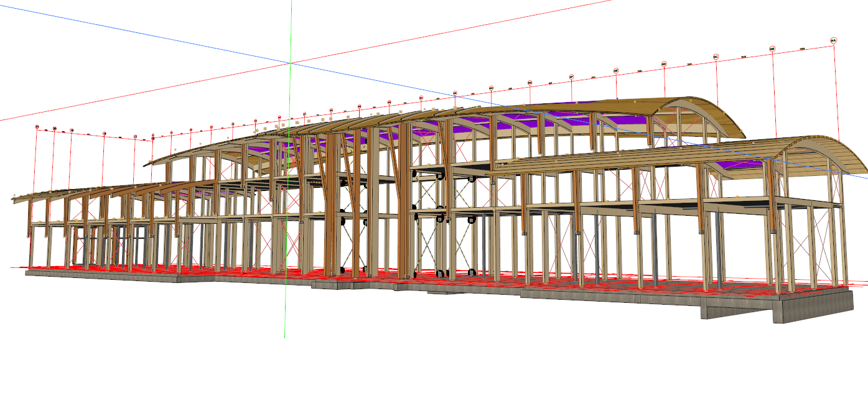
Task: Click the origin where the axes intersect
Action: (290, 63)
